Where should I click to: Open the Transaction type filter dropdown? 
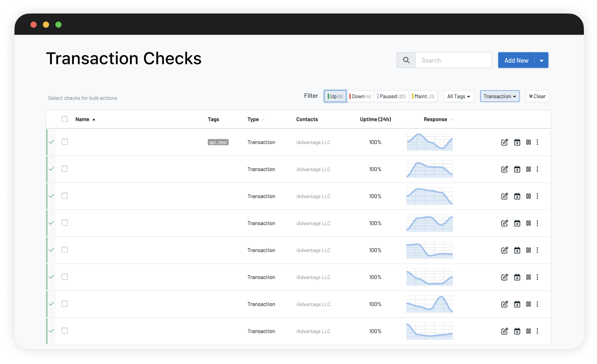(500, 96)
